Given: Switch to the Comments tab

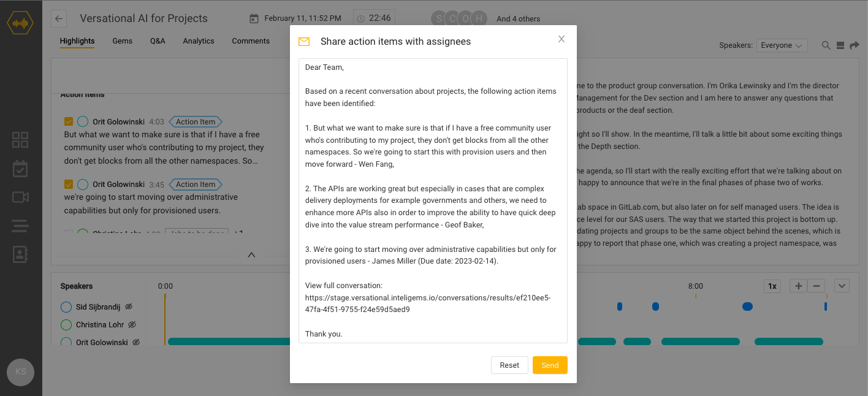Looking at the screenshot, I should (x=251, y=41).
